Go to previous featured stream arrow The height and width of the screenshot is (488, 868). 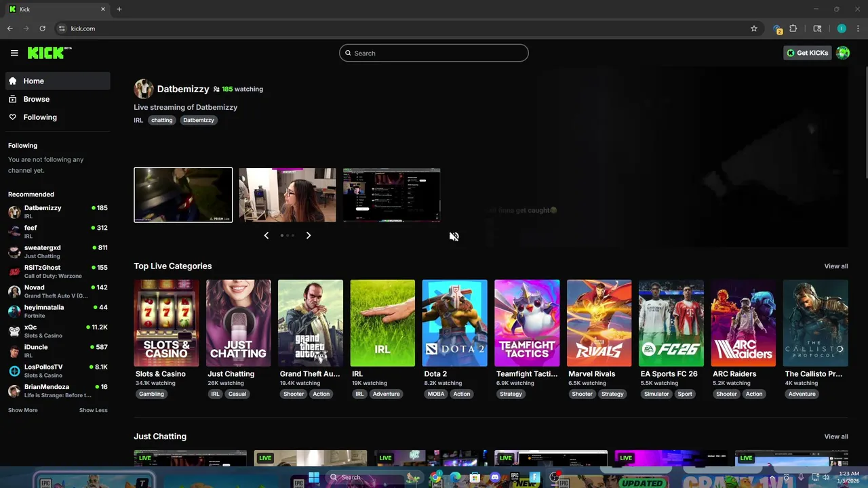tap(266, 235)
